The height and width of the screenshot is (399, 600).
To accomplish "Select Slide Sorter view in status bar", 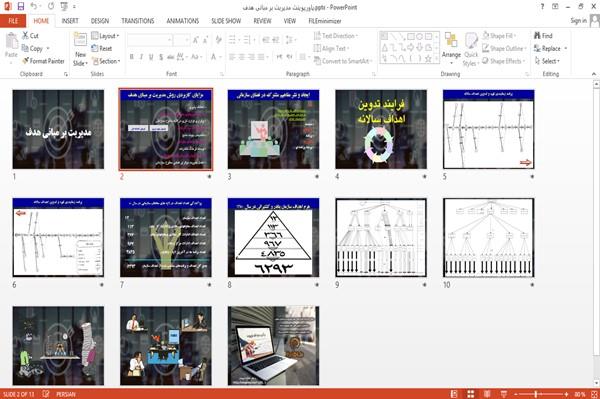I will pyautogui.click(x=471, y=394).
